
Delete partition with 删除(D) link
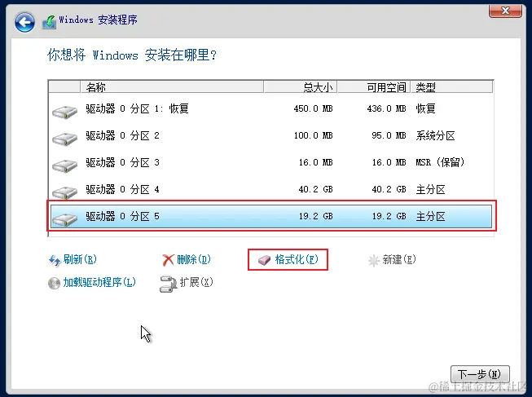pos(193,260)
